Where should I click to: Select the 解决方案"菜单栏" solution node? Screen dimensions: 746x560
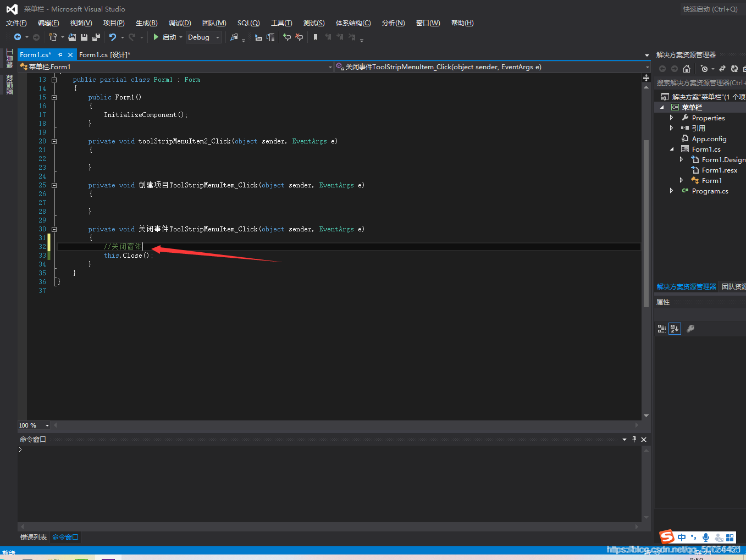(704, 97)
